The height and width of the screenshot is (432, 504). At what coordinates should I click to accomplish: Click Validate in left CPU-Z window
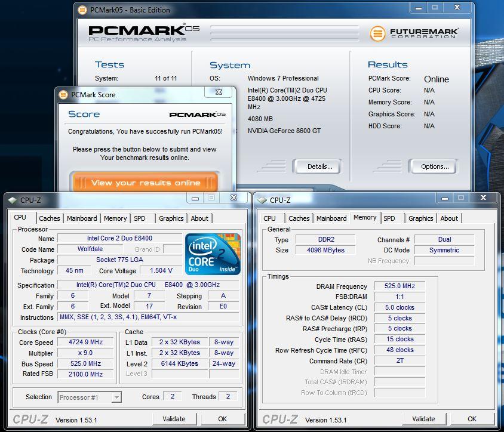(174, 419)
